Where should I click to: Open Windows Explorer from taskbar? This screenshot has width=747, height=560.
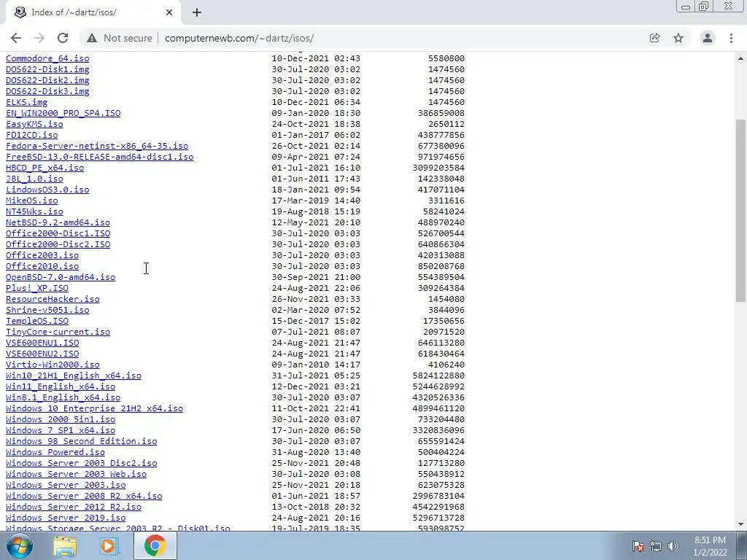[65, 545]
